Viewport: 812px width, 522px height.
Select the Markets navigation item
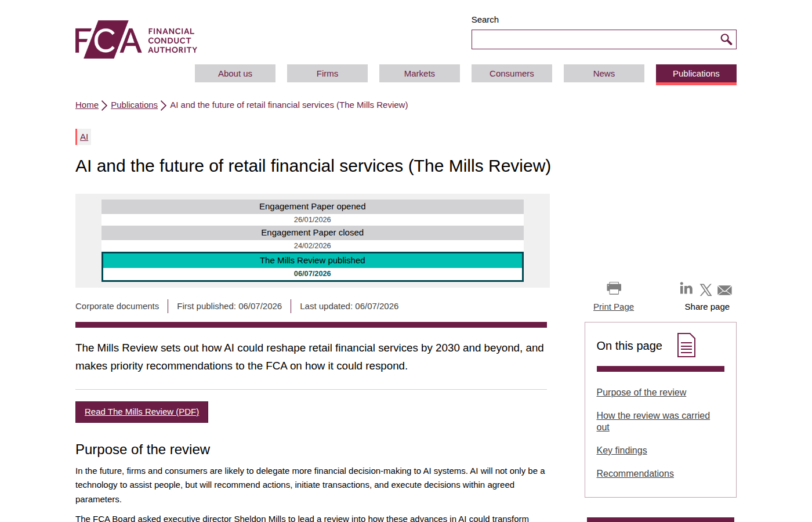(x=419, y=74)
